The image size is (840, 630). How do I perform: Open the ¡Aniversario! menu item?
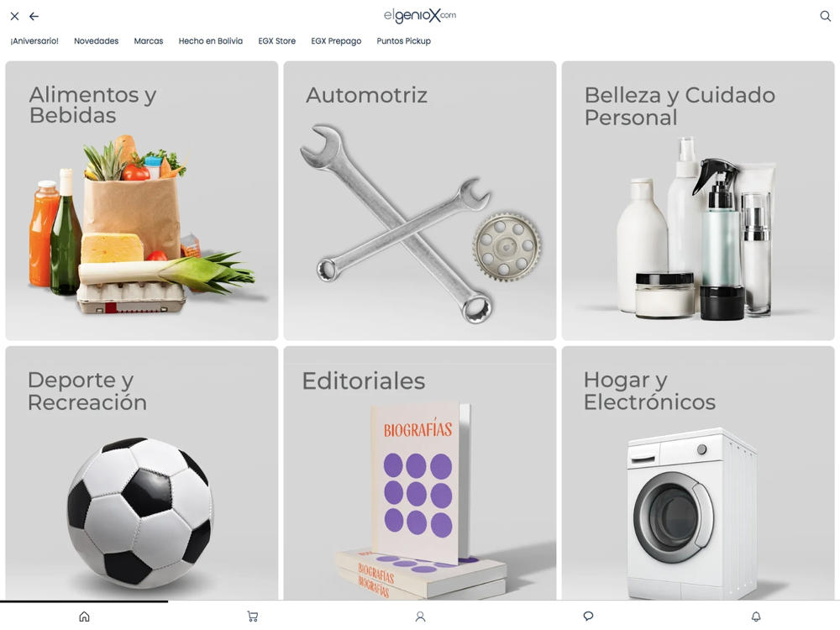[34, 41]
